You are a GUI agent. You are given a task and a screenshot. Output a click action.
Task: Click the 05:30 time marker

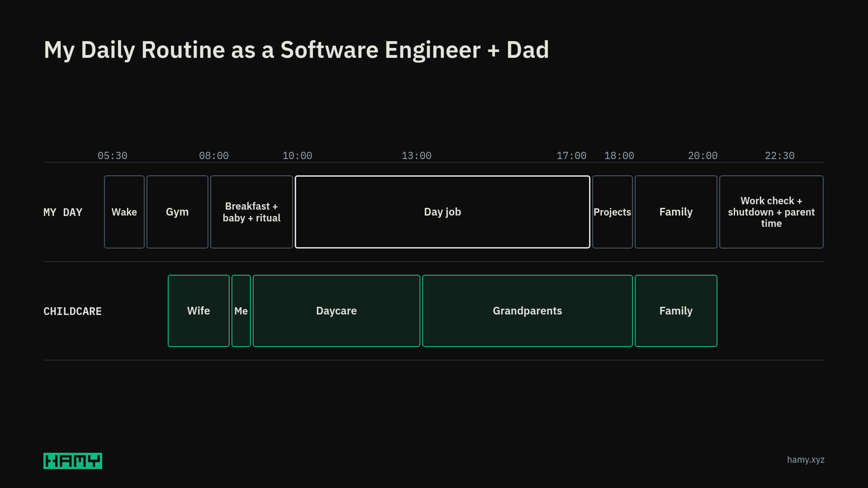tap(113, 156)
